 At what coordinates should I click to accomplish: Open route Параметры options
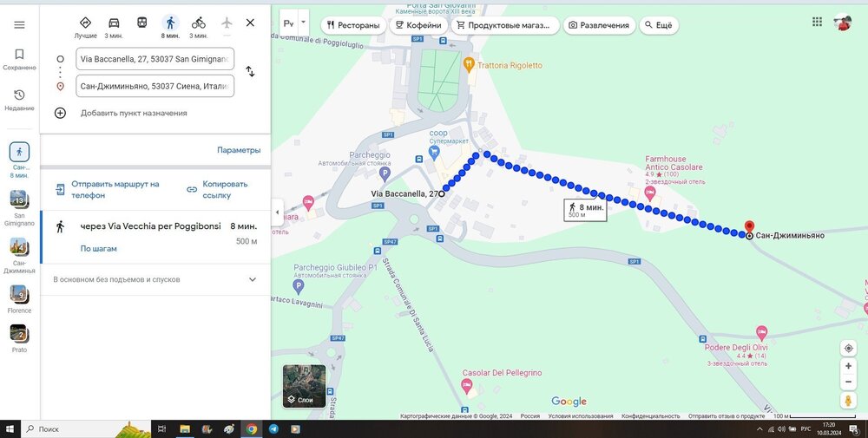coord(239,150)
